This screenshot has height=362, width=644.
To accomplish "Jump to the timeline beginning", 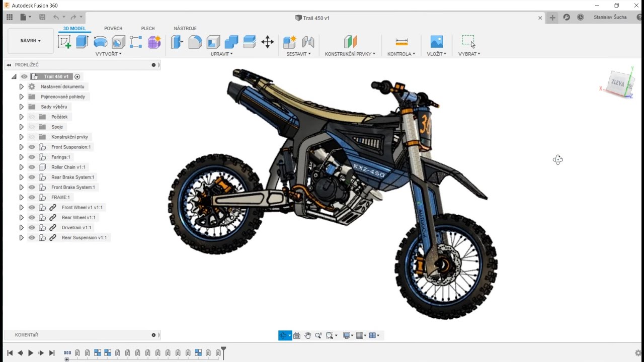I will coord(10,353).
